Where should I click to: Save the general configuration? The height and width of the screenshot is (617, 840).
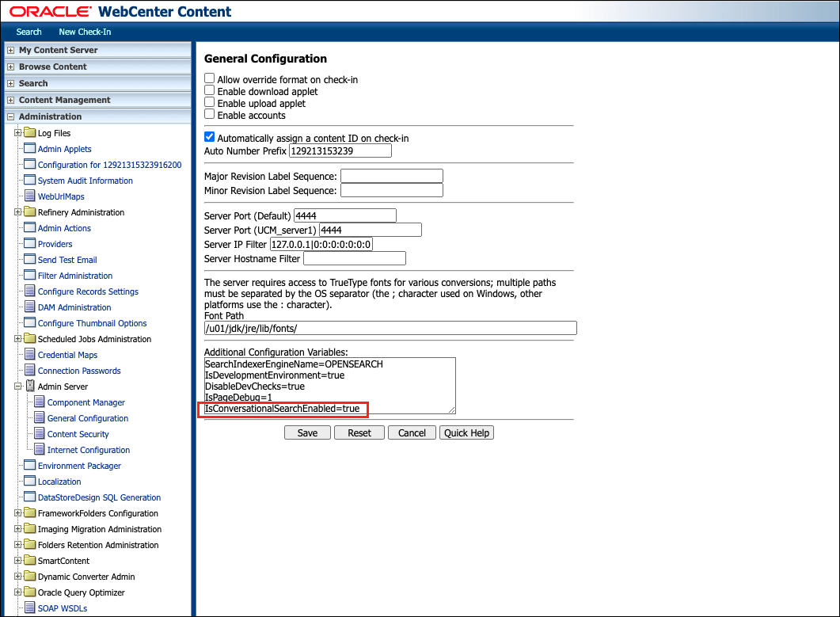[307, 432]
